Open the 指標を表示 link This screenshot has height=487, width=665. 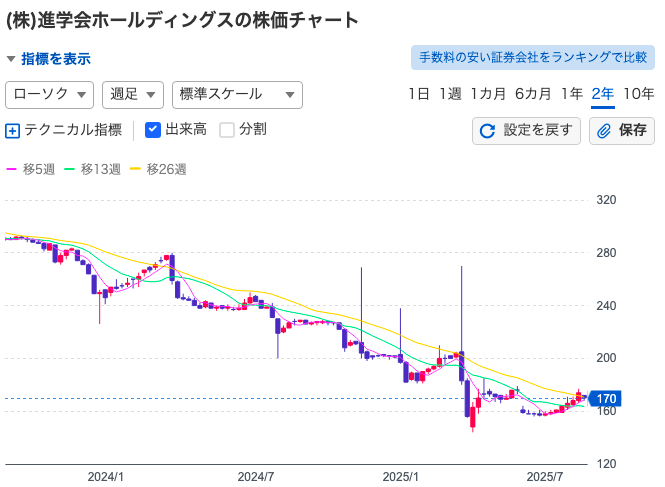tap(56, 59)
